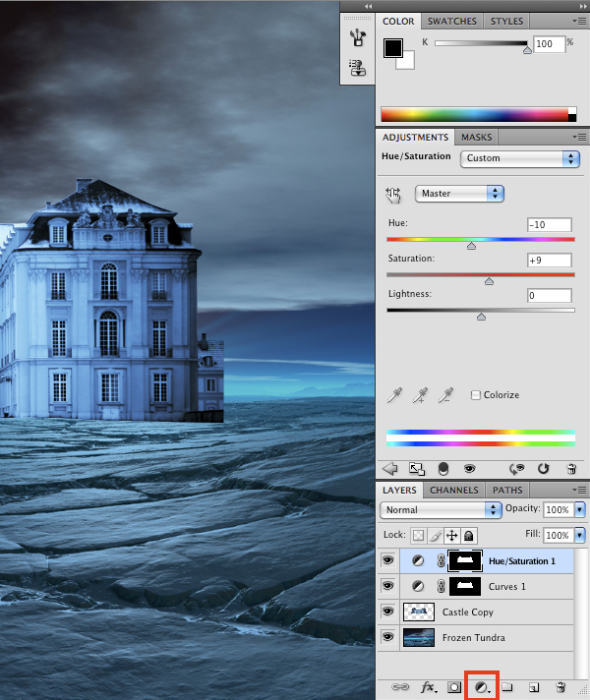Screen dimensions: 590x700
Task: Toggle adjustment layer visibility in Adjustments panel
Action: point(469,468)
